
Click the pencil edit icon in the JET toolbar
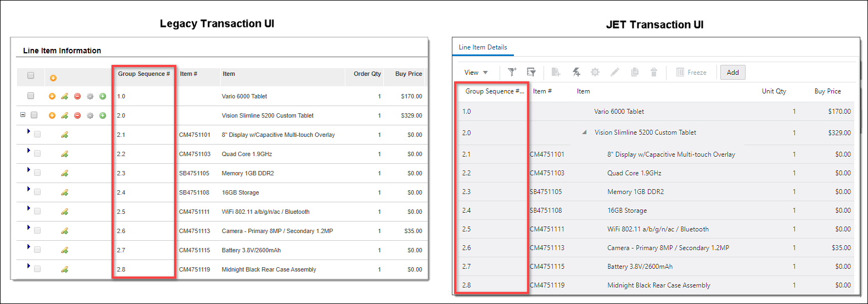[615, 72]
